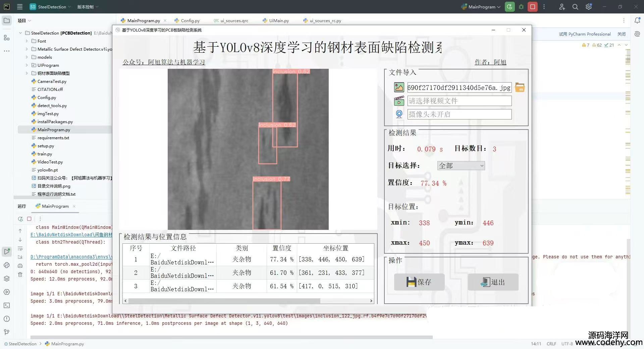Click the image path field ending a.jpg
The height and width of the screenshot is (349, 644).
tap(460, 88)
